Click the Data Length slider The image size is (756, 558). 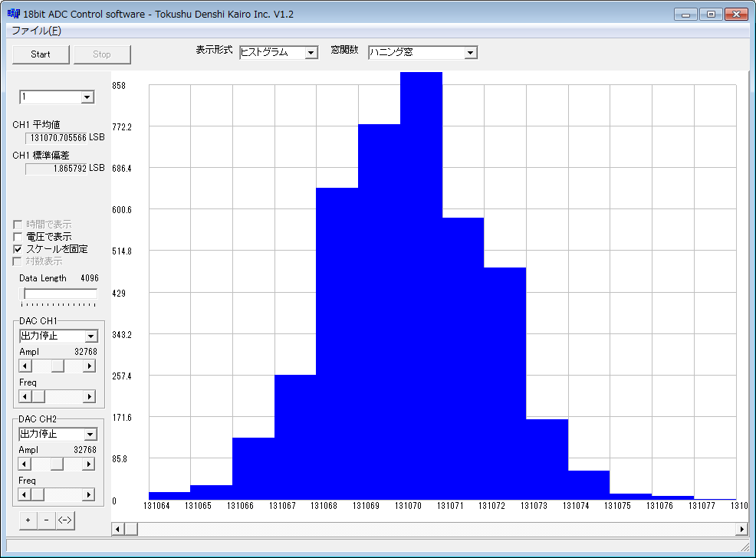[x=60, y=294]
